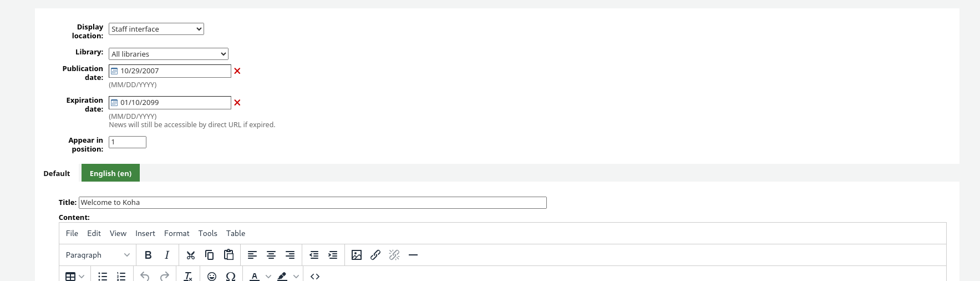Expand the Library selection dropdown
This screenshot has width=980, height=281.
pos(169,54)
